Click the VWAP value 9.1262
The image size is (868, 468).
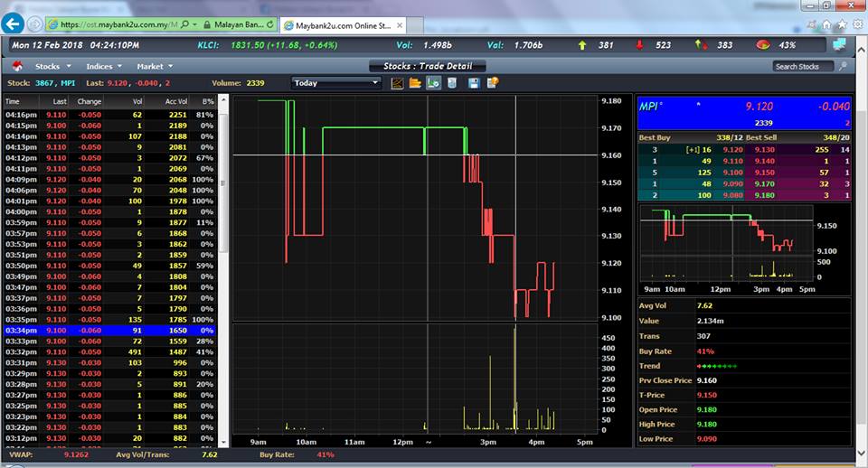pos(75,454)
